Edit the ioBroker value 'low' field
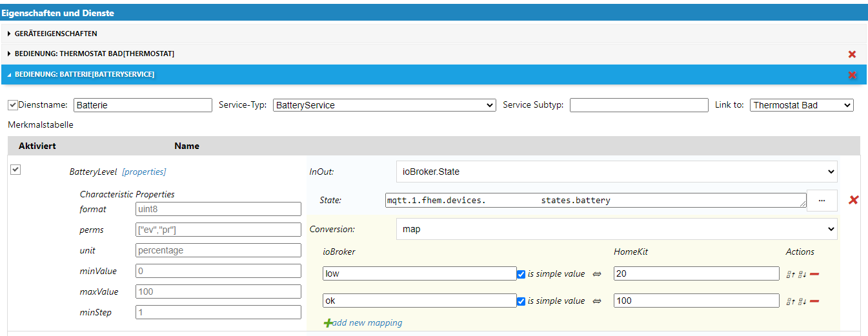The width and height of the screenshot is (868, 336). [419, 273]
